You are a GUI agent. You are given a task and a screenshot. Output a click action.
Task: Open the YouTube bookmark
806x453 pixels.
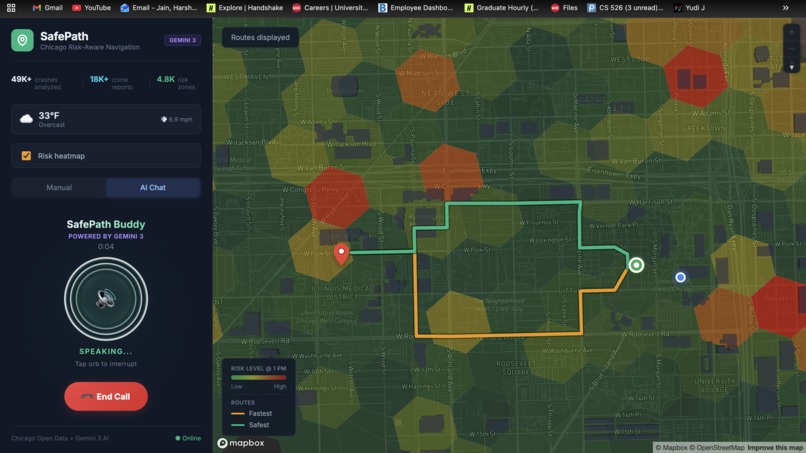pos(91,8)
